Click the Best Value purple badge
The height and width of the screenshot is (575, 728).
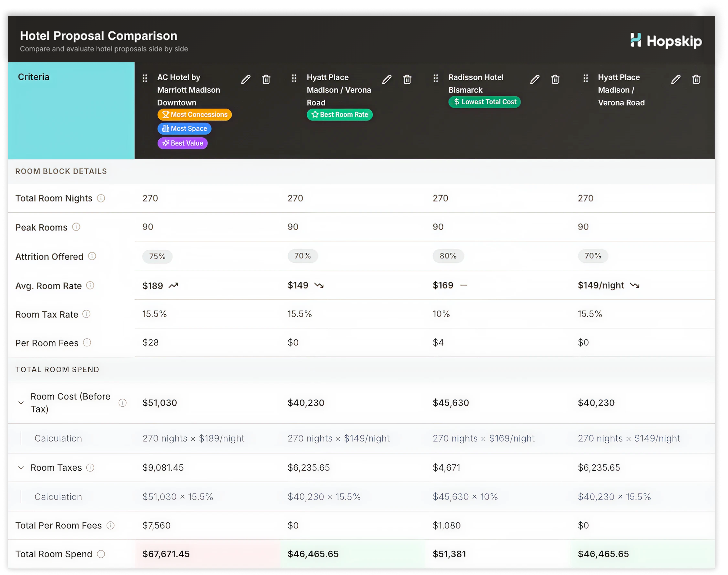(182, 143)
